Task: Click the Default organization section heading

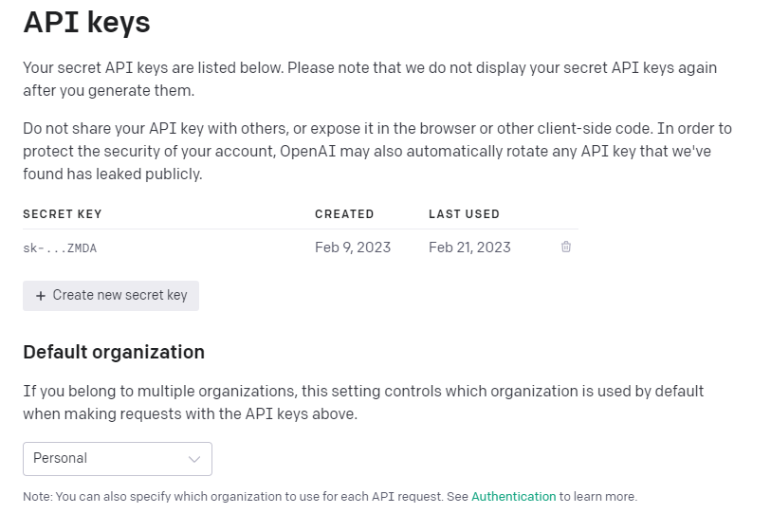Action: 114,352
